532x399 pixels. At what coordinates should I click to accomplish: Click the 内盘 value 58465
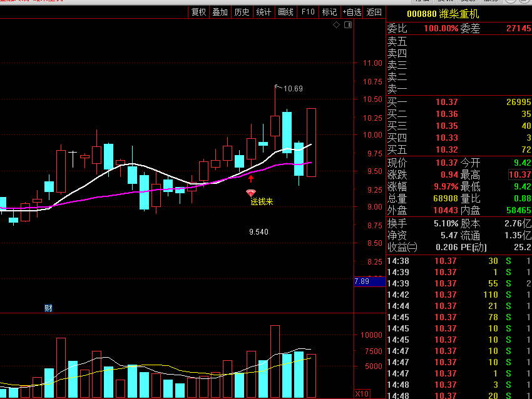point(519,210)
